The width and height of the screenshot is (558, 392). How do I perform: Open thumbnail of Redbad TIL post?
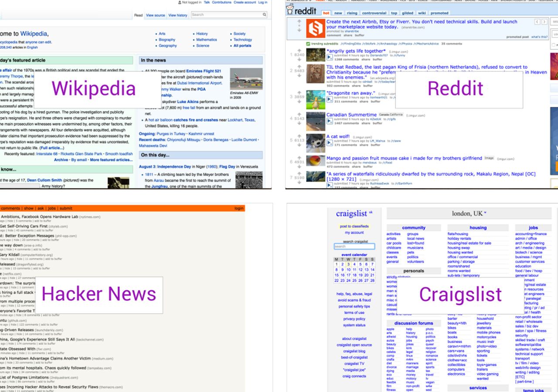[315, 74]
